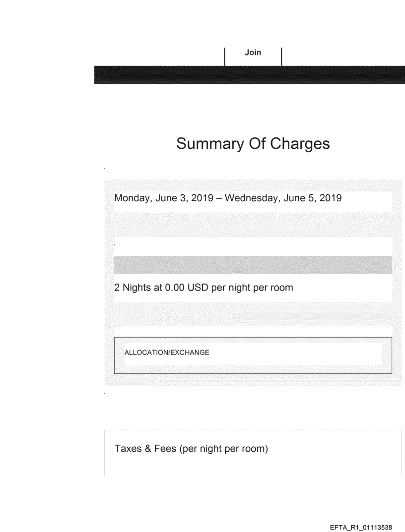The image size is (405, 532).
Task: Click the blank white row below dates
Action: coord(253,246)
